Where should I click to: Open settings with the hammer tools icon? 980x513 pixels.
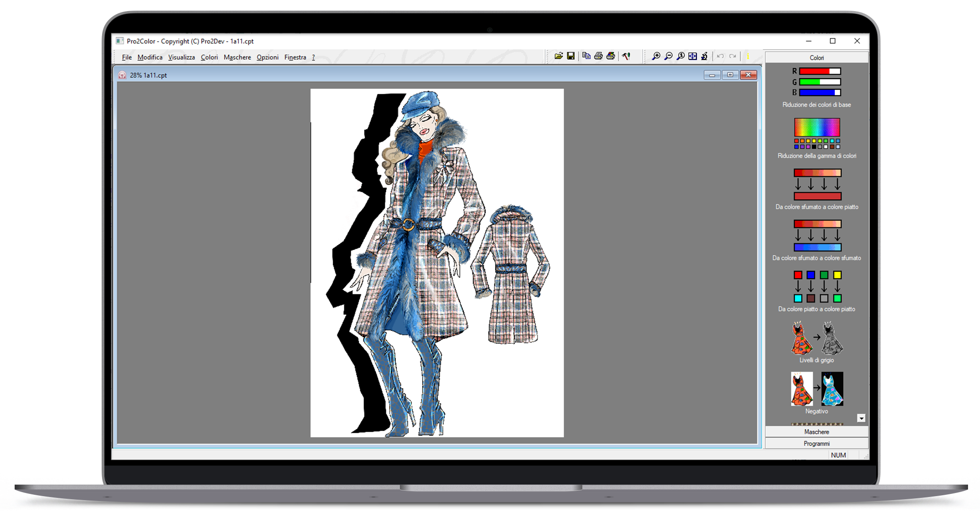click(626, 56)
